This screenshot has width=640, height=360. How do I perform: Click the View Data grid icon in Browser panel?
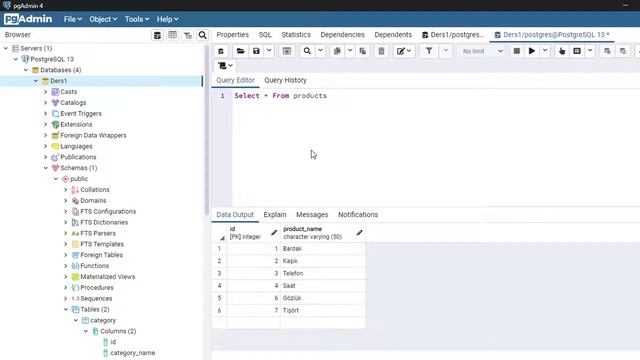click(172, 35)
